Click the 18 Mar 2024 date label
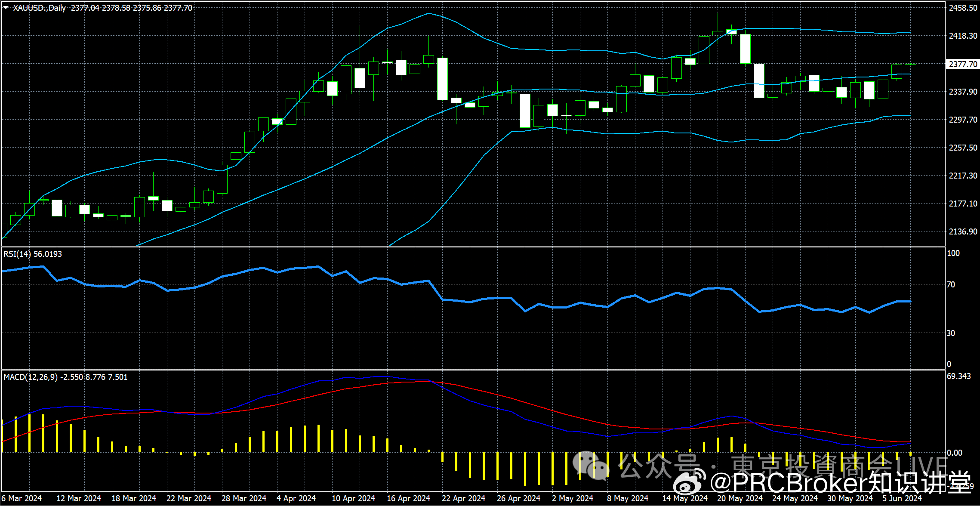The image size is (980, 506). click(x=134, y=498)
